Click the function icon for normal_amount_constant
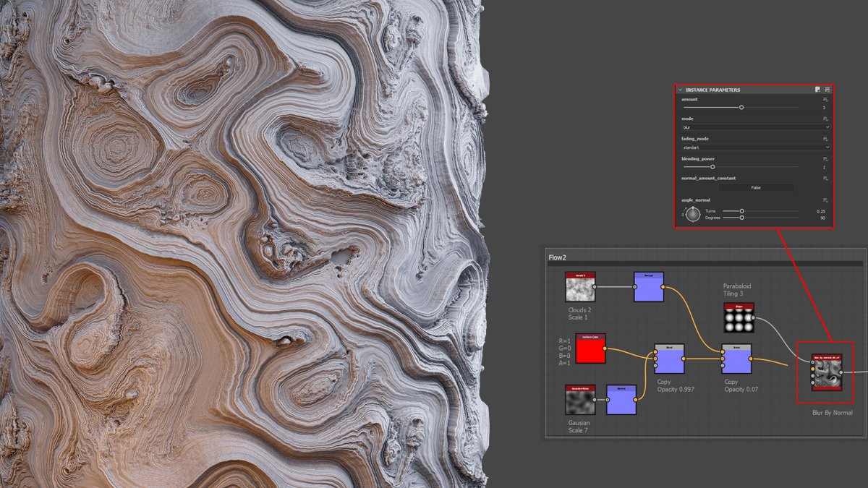Screen dimensions: 868x488 point(826,178)
